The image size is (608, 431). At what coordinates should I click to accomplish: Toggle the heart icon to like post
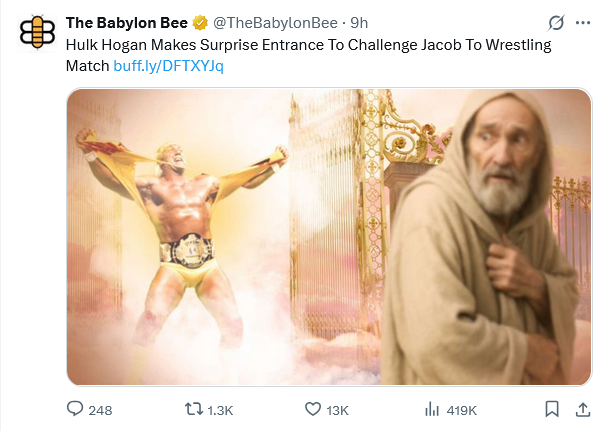(312, 409)
